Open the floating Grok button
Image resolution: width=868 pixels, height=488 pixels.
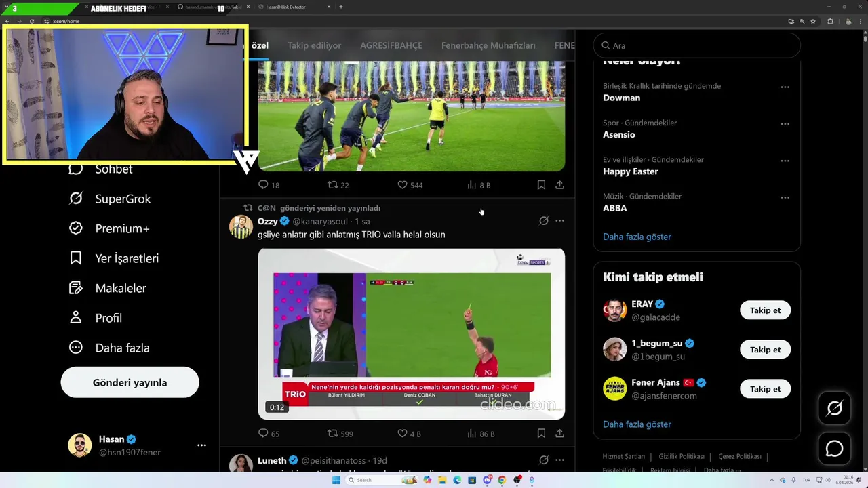point(834,408)
